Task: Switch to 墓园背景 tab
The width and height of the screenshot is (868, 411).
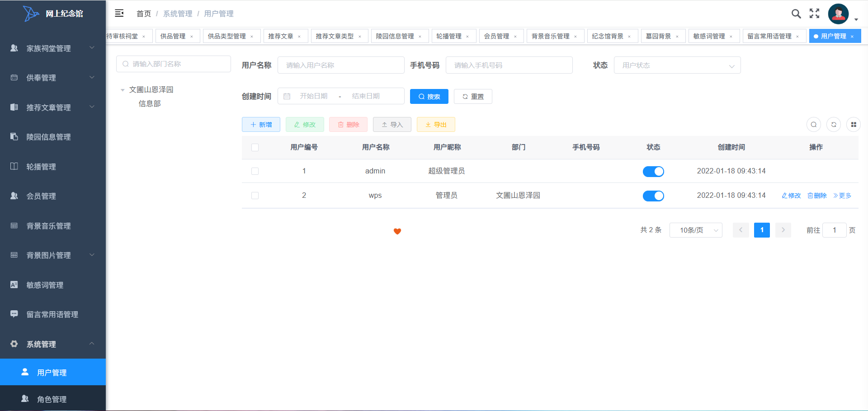Action: (663, 36)
